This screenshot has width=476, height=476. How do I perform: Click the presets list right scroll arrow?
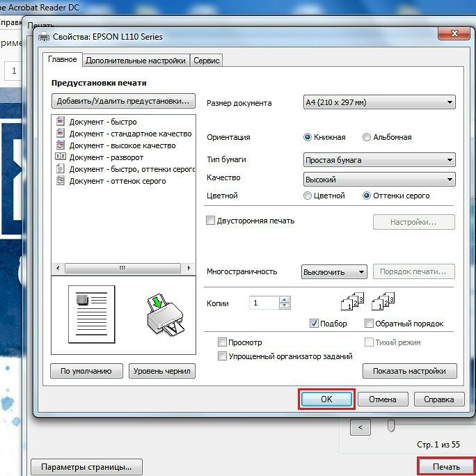(x=189, y=268)
